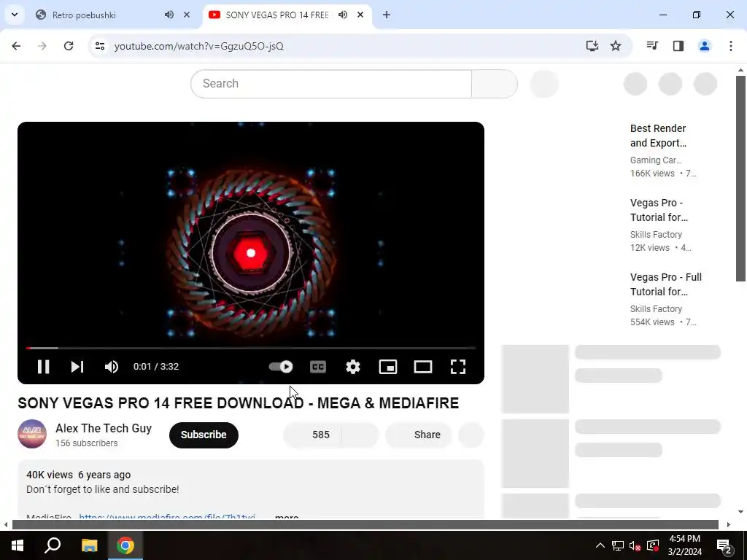Open Vegas Pro Tutorial 12K views video
This screenshot has height=560, width=747.
[x=659, y=210]
